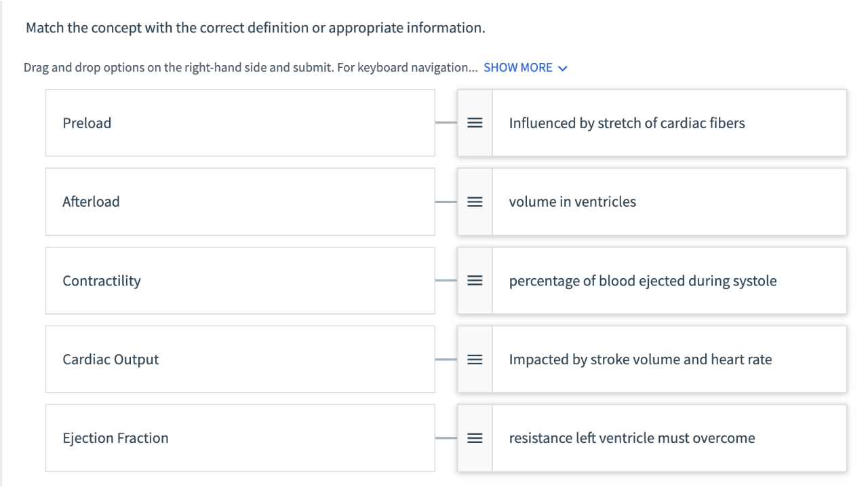Click the connector line beside Preload
Image resolution: width=868 pixels, height=487 pixels.
(446, 123)
